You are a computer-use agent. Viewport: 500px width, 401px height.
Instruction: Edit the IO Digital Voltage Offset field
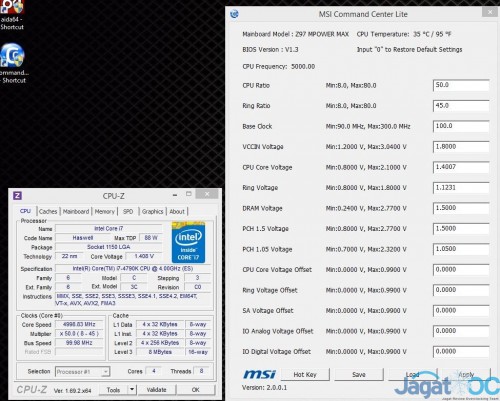tap(461, 352)
